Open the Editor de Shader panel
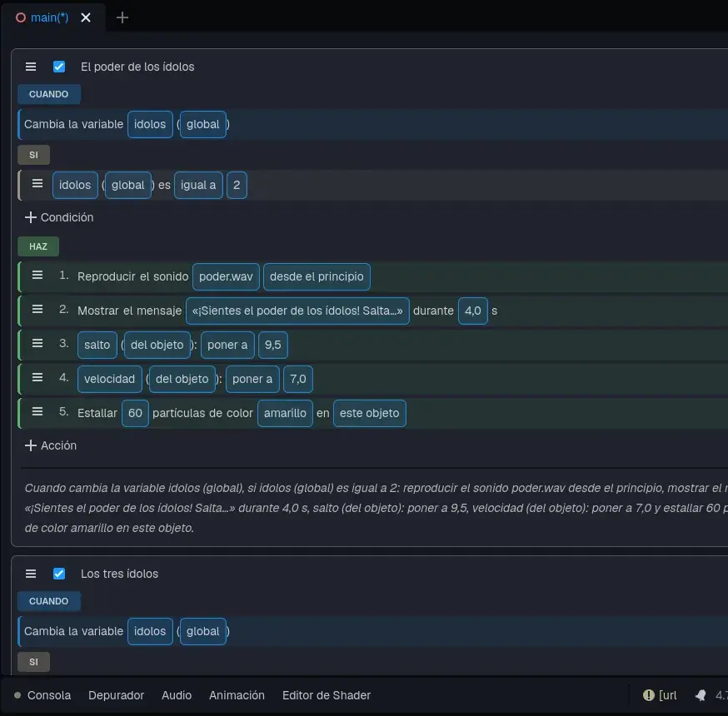728x716 pixels. [x=327, y=695]
